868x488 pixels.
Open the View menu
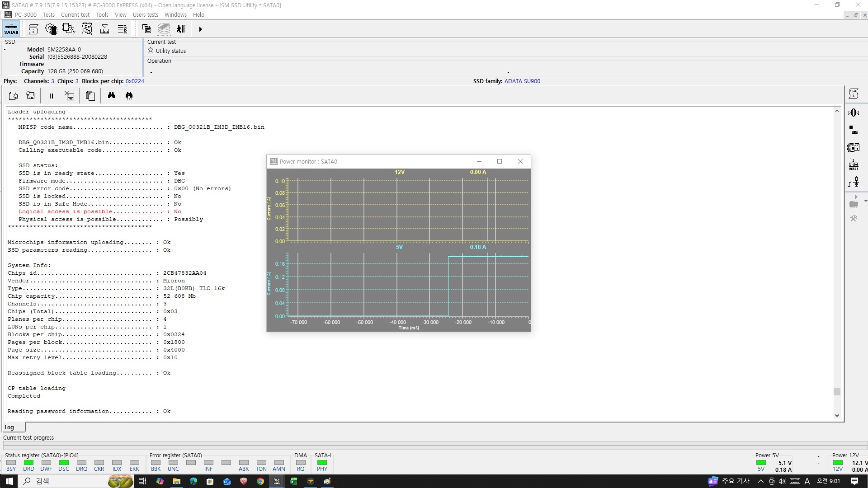(120, 14)
